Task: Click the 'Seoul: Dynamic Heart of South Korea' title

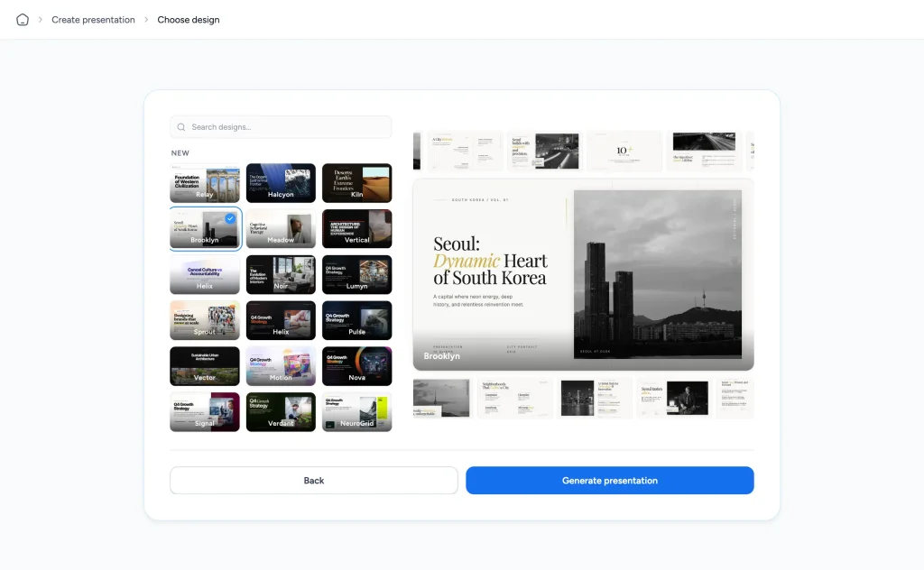Action: pos(490,261)
